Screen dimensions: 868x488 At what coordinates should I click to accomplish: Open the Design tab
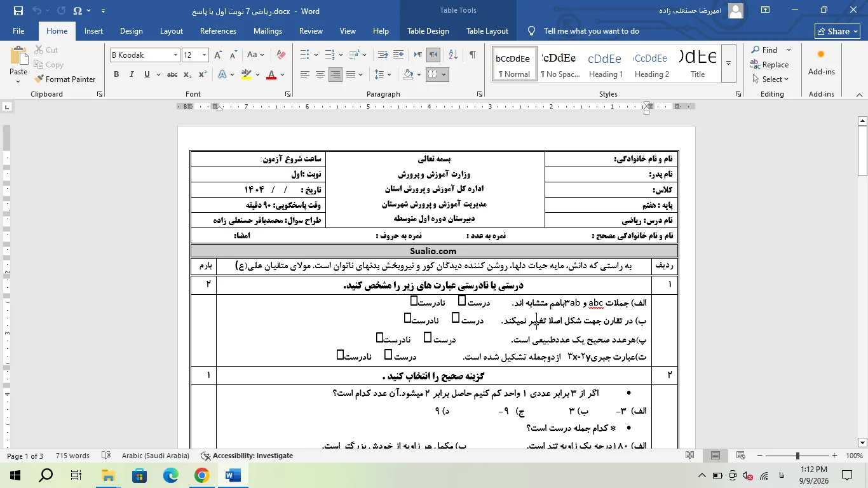132,31
